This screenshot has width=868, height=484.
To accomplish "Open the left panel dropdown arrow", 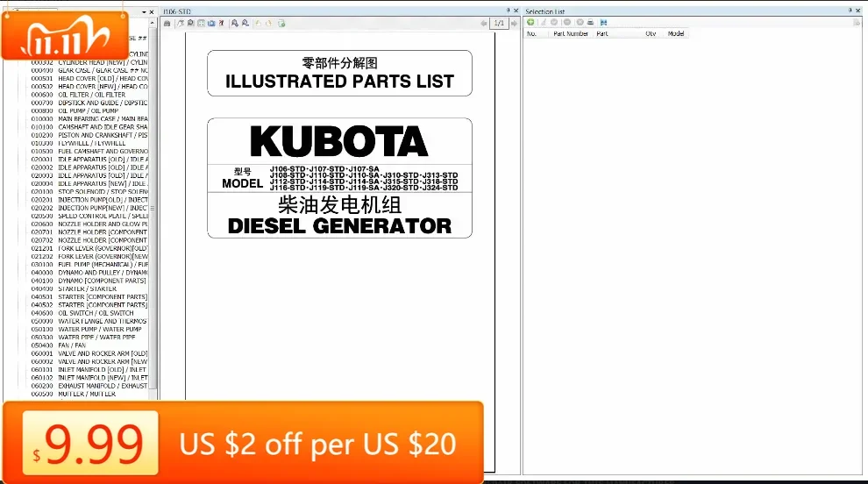I will 144,11.
